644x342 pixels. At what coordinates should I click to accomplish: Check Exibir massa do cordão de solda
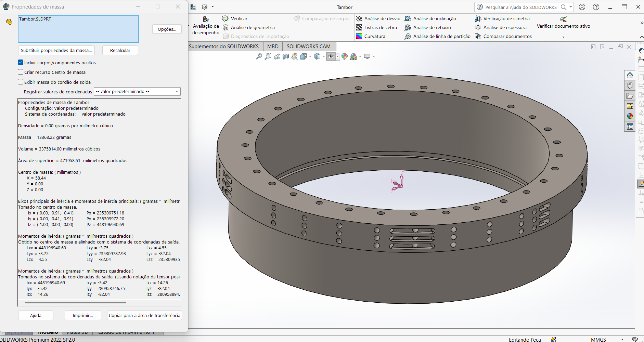21,82
